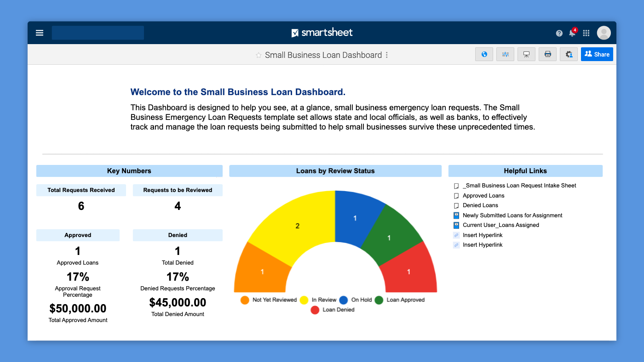Print the dashboard with the printer icon
The image size is (644, 362).
click(547, 54)
